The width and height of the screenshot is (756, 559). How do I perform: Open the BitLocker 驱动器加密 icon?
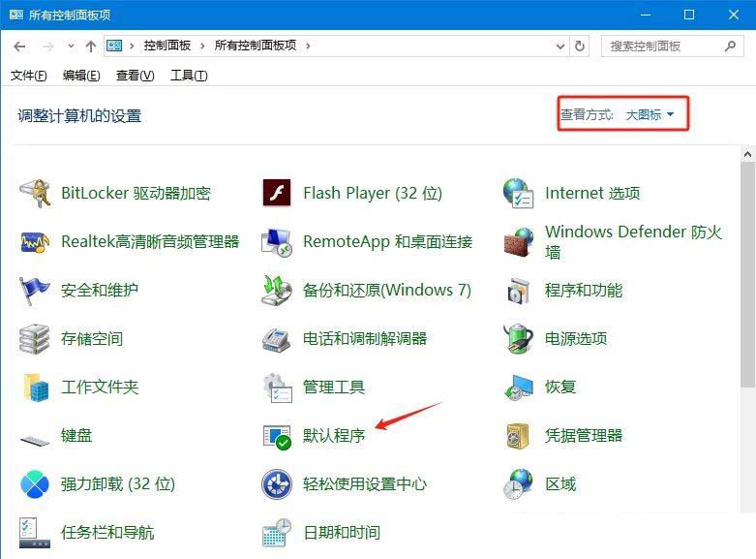(x=35, y=193)
